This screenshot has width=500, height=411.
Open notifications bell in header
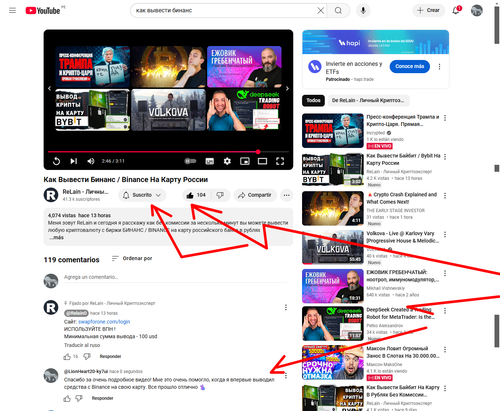coord(456,10)
